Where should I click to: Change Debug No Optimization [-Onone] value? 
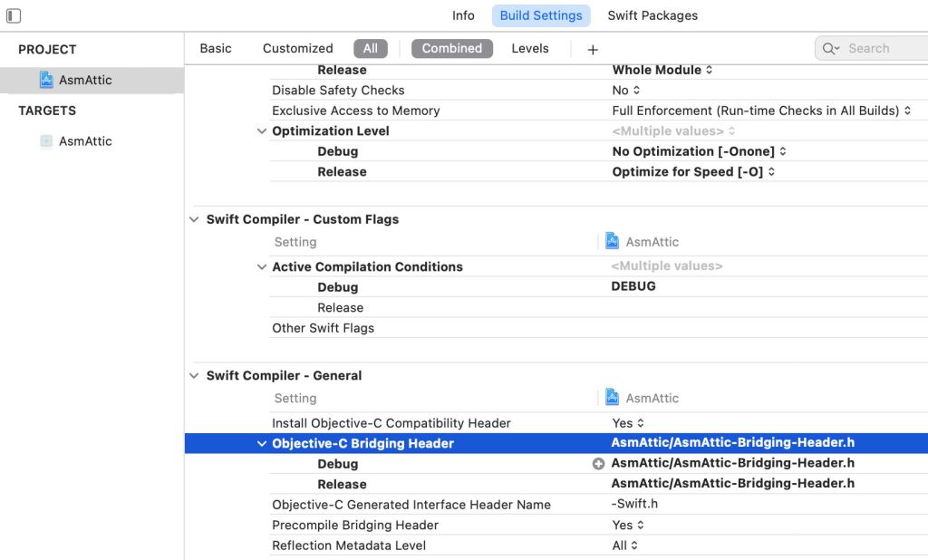coord(699,151)
